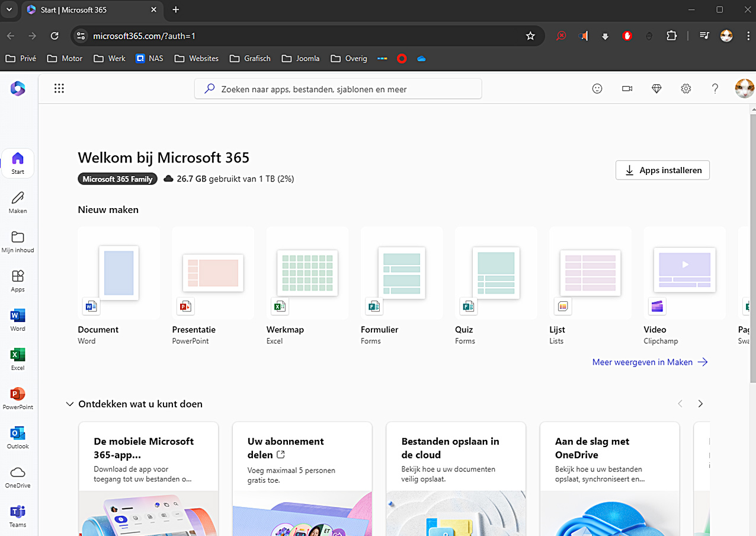Open Word from the left sidebar
The height and width of the screenshot is (536, 756).
click(x=18, y=319)
